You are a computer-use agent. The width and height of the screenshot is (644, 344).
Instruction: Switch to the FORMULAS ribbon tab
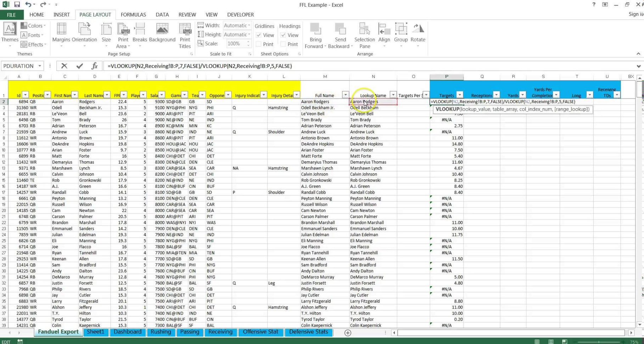(133, 15)
